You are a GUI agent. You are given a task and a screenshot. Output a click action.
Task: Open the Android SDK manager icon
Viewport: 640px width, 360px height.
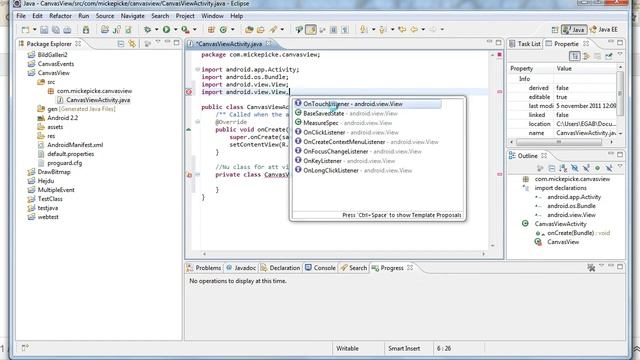click(86, 29)
